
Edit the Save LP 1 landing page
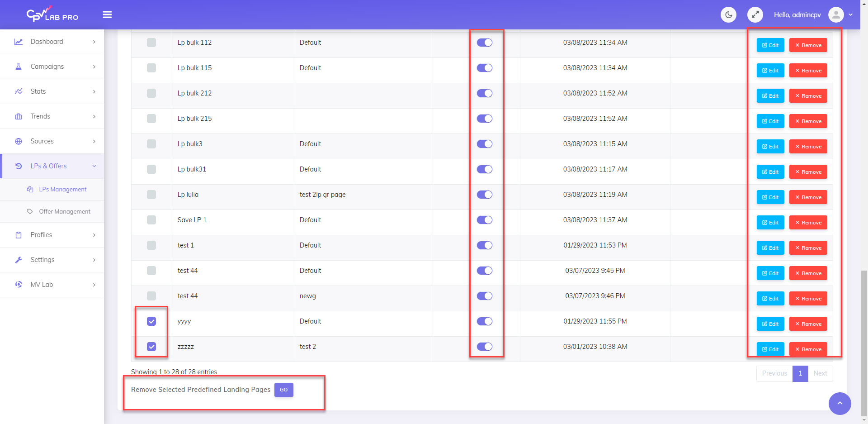pos(770,222)
